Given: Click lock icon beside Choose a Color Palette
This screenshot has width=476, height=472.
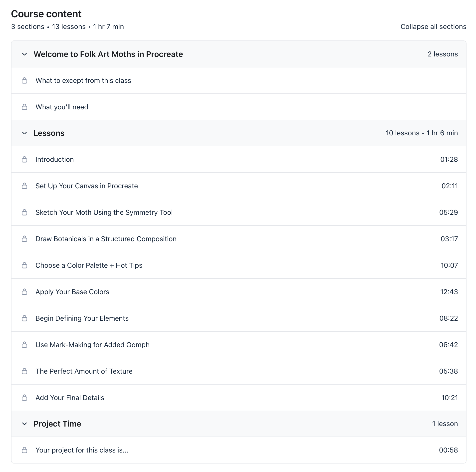Looking at the screenshot, I should click(24, 265).
